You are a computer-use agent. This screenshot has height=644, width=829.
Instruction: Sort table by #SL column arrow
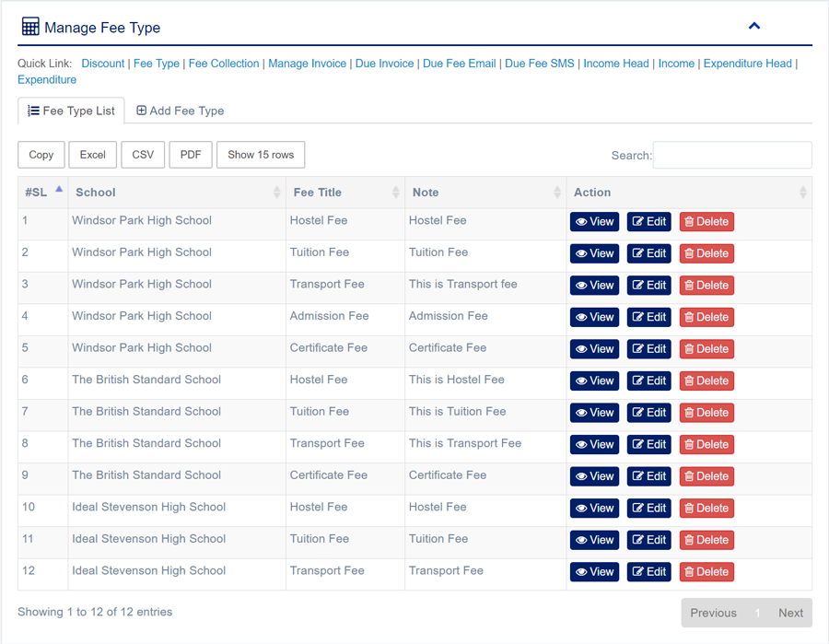pyautogui.click(x=59, y=190)
